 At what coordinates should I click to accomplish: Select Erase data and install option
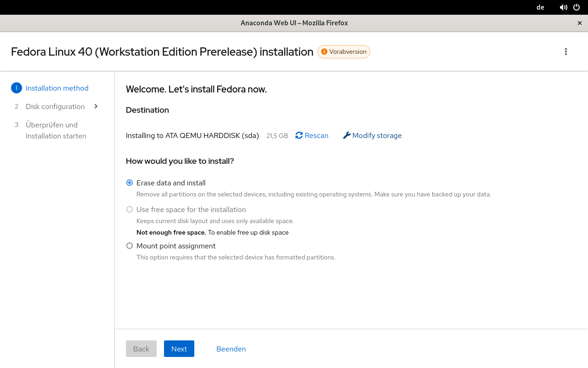tap(130, 183)
